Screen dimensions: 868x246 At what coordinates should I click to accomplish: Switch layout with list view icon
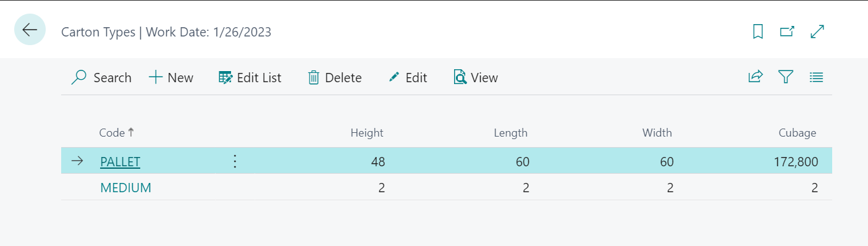tap(816, 77)
